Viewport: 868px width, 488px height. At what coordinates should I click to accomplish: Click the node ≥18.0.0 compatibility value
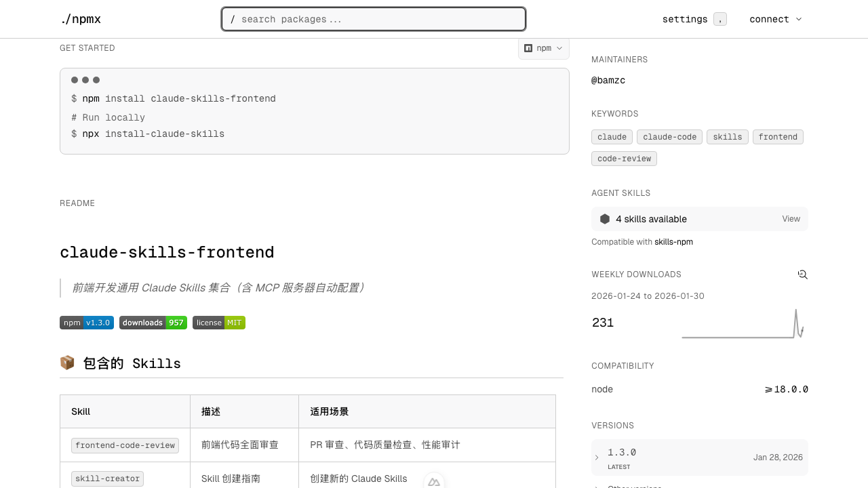(787, 389)
